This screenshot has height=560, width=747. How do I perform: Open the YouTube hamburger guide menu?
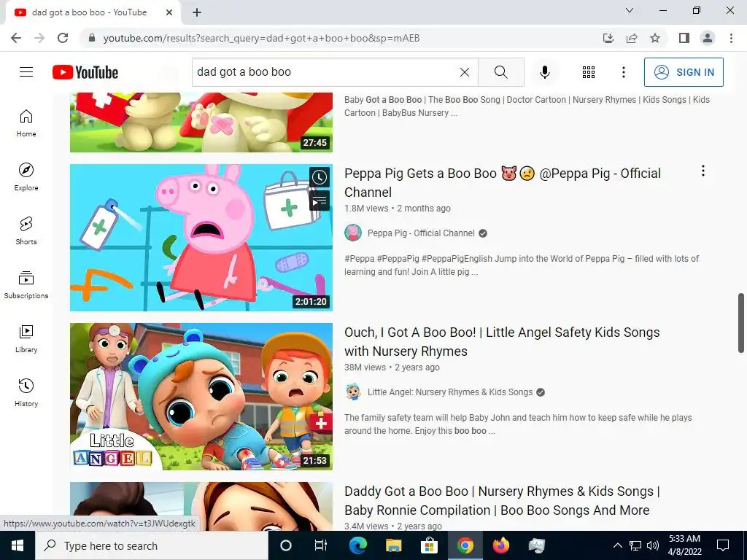point(26,72)
